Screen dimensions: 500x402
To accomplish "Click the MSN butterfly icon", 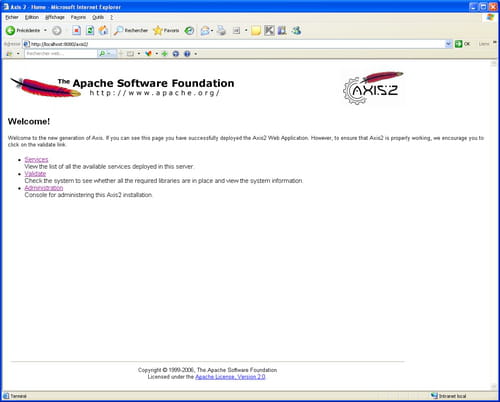I will tap(148, 54).
